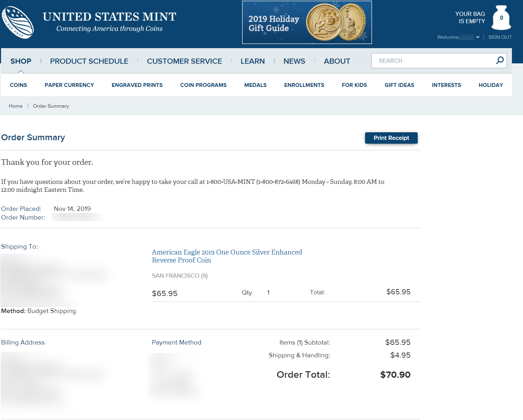Screen dimensions: 523x420
Task: Click the search magnifying glass icon
Action: (x=500, y=60)
